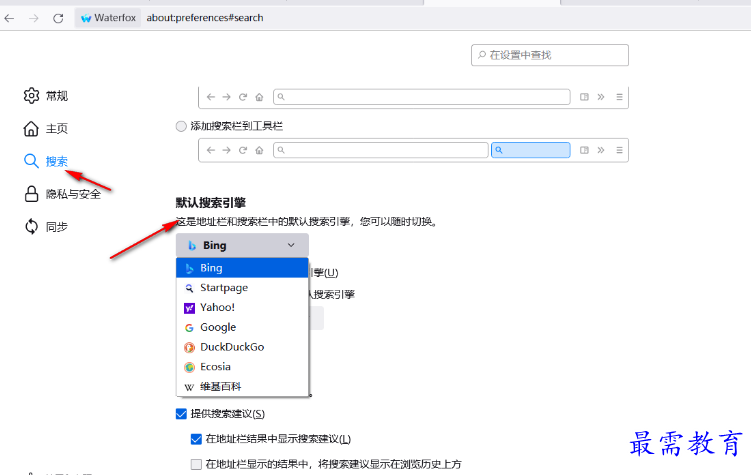Image resolution: width=751 pixels, height=475 pixels.
Task: Click the Wikipedia W icon
Action: click(x=189, y=387)
